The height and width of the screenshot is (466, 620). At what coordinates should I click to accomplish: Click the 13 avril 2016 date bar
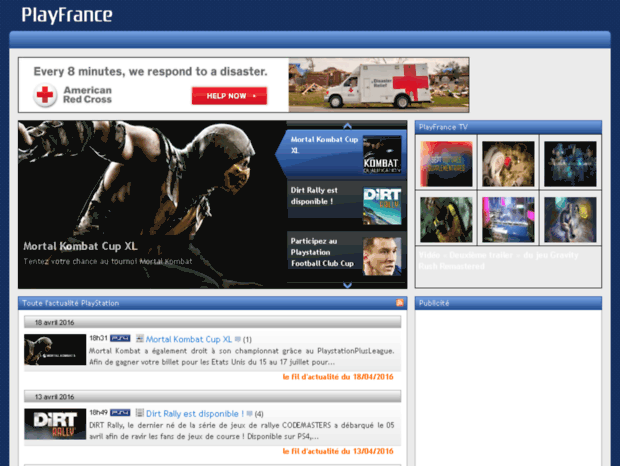point(212,396)
